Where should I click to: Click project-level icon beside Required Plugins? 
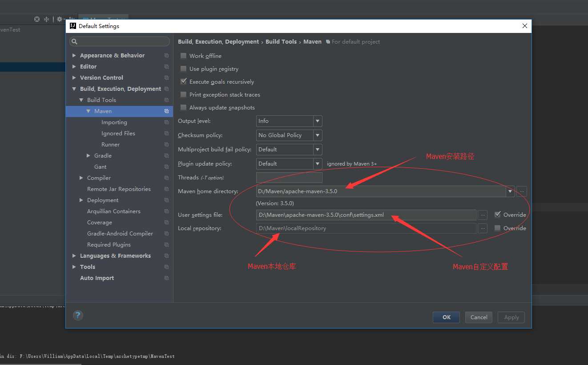pyautogui.click(x=166, y=245)
